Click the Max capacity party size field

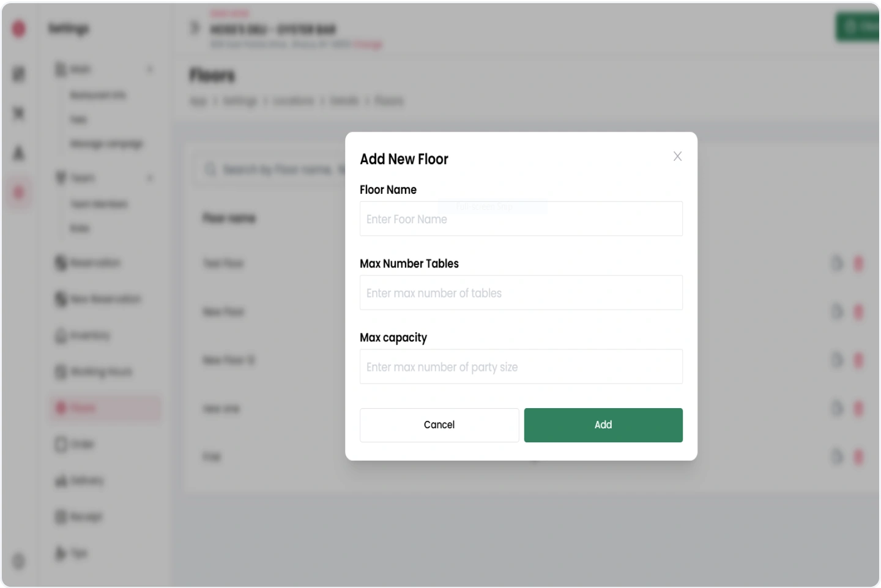pos(521,367)
